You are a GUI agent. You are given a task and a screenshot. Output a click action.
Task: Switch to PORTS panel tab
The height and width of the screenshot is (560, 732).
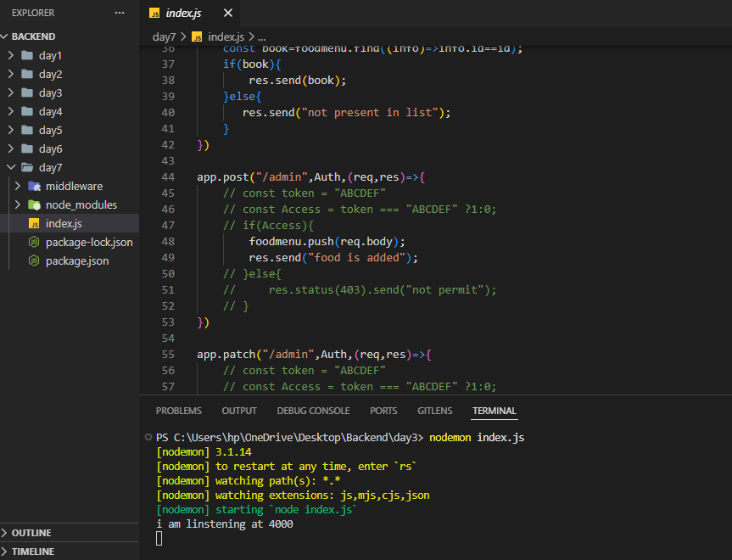(x=383, y=411)
